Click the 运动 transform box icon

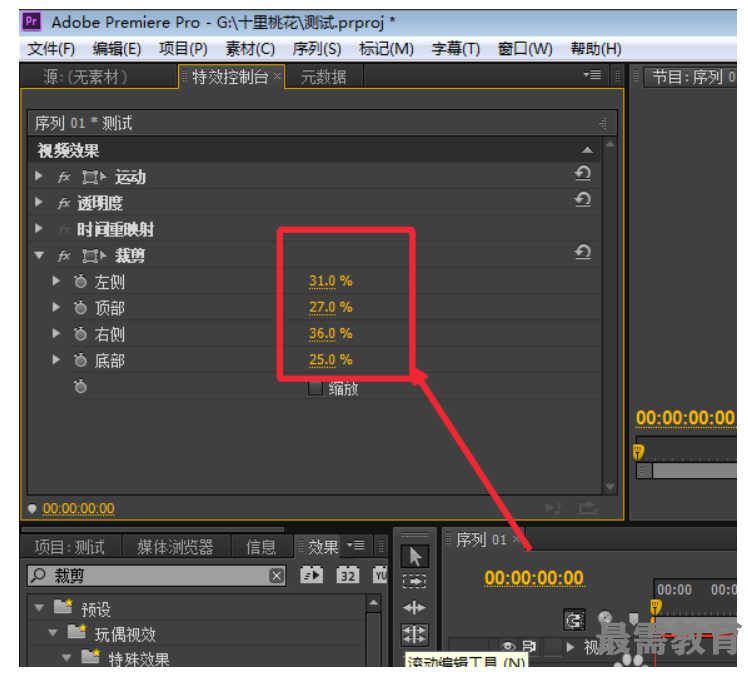coord(94,177)
